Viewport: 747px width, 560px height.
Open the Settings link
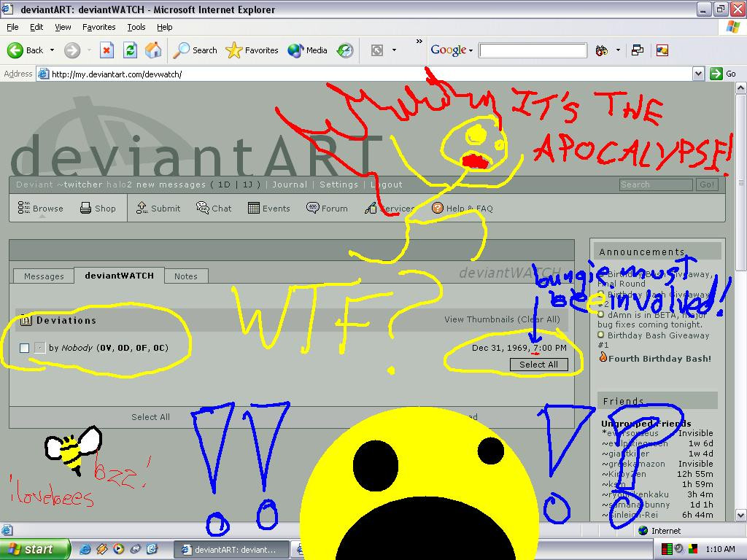(x=338, y=184)
